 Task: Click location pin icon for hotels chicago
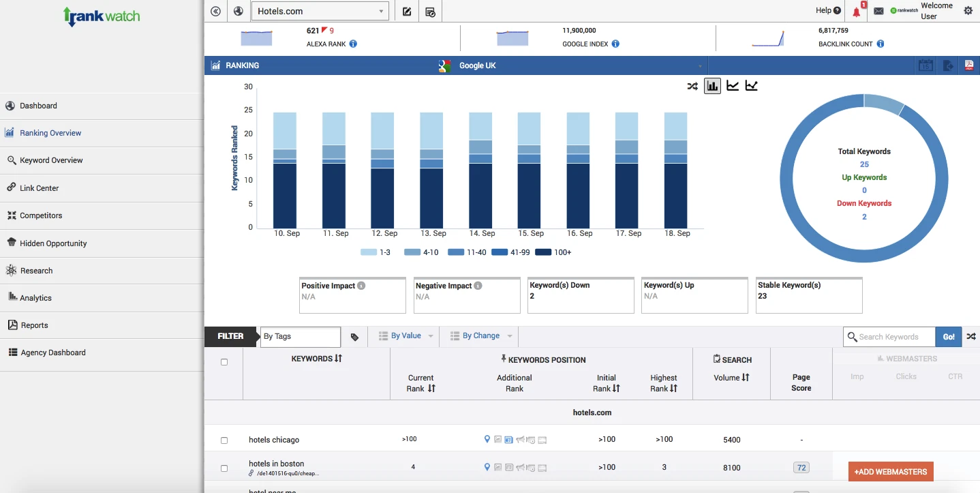(x=487, y=439)
